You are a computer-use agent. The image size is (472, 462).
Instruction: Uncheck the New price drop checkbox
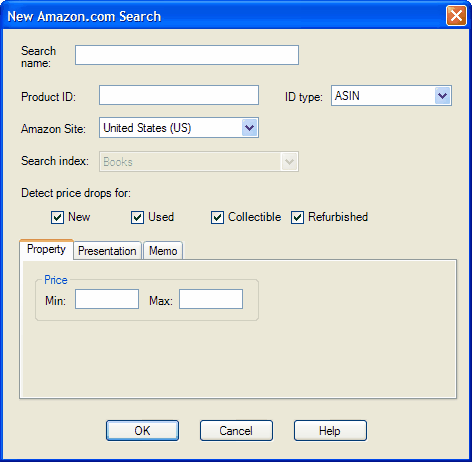(x=57, y=217)
